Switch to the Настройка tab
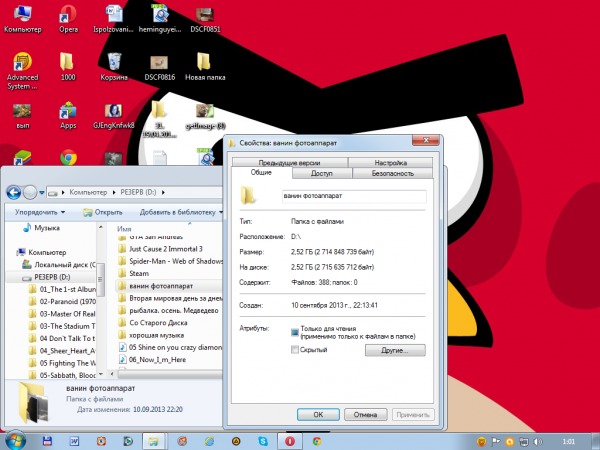This screenshot has height=450, width=600. 391,163
